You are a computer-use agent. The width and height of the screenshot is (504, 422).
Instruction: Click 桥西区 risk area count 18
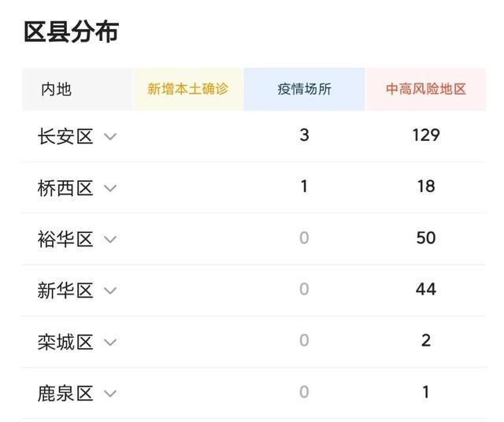[426, 187]
